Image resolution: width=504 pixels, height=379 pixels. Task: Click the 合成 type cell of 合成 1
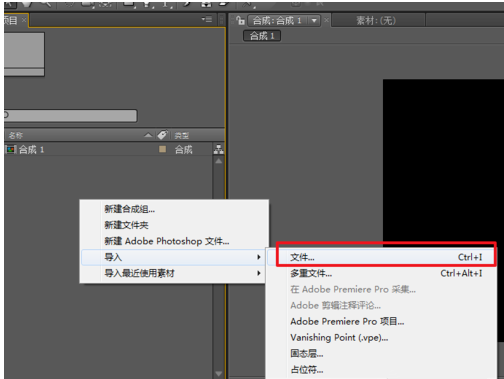click(184, 149)
